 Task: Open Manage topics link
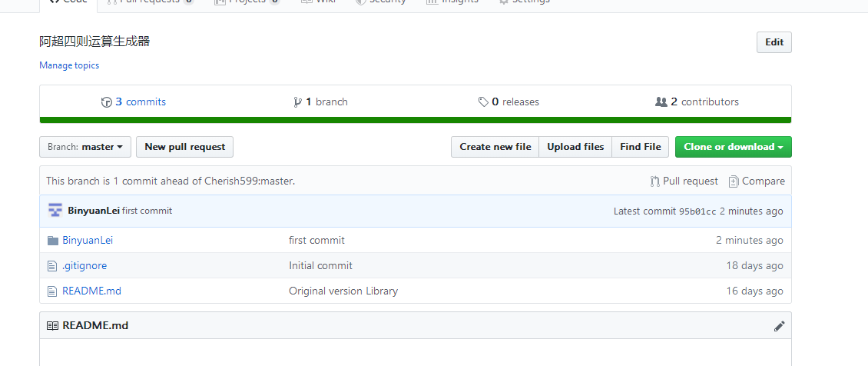click(69, 65)
